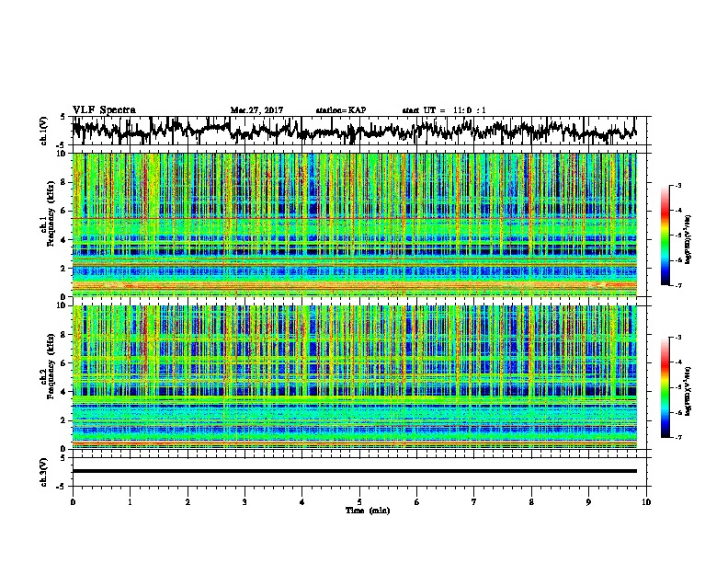Click the "-7" tick on ch.1 colorbar

[x=677, y=285]
